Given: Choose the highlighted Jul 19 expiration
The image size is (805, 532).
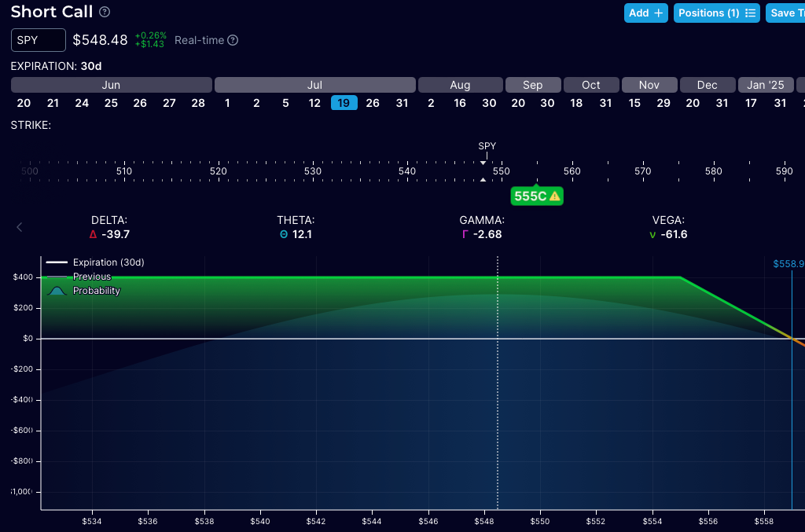Looking at the screenshot, I should point(344,103).
